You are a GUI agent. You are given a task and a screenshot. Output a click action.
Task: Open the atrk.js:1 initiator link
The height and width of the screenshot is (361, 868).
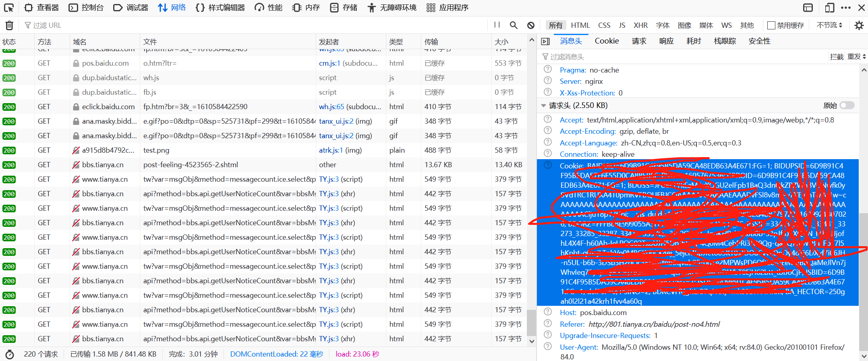[331, 150]
